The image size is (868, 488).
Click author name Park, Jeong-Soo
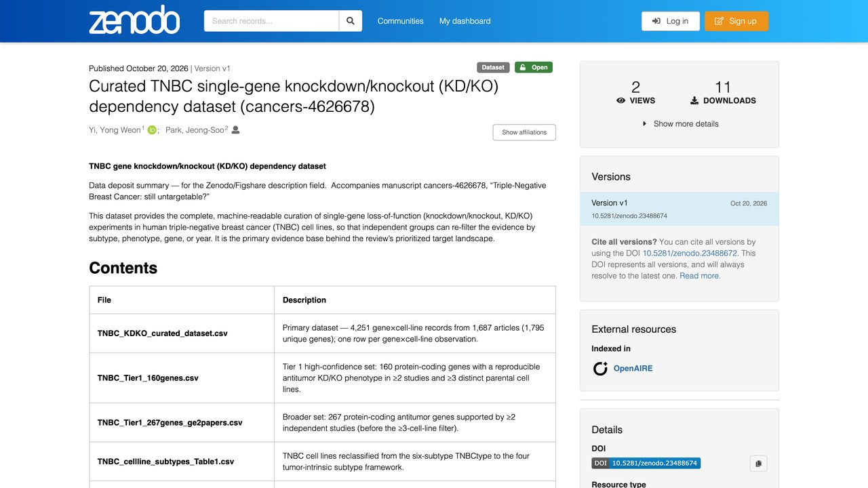195,130
